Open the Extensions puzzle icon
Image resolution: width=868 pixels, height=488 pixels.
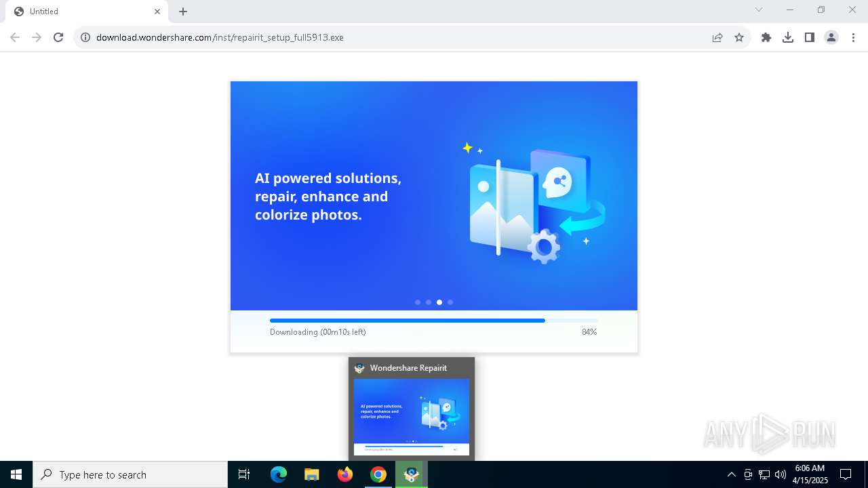tap(766, 37)
